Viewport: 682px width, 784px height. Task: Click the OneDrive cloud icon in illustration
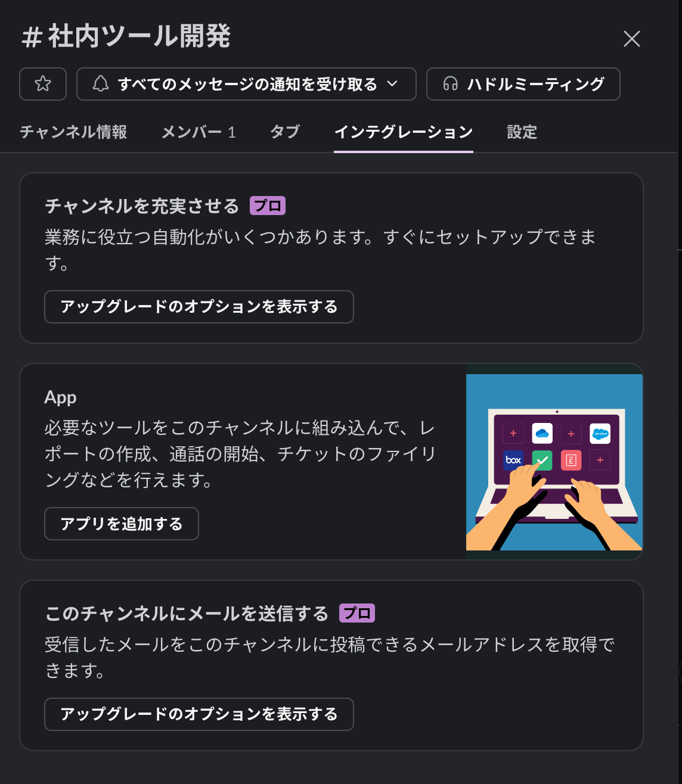point(542,433)
